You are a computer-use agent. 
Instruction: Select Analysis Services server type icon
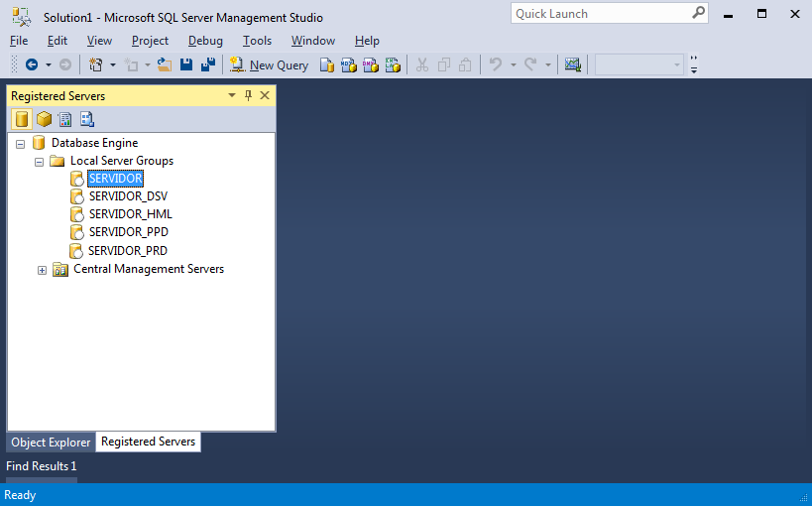pyautogui.click(x=44, y=119)
